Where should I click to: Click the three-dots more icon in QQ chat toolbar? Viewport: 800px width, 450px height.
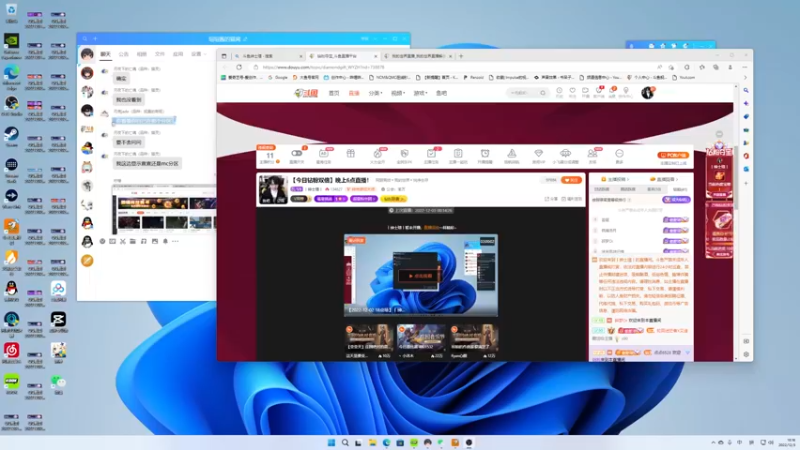pyautogui.click(x=176, y=241)
